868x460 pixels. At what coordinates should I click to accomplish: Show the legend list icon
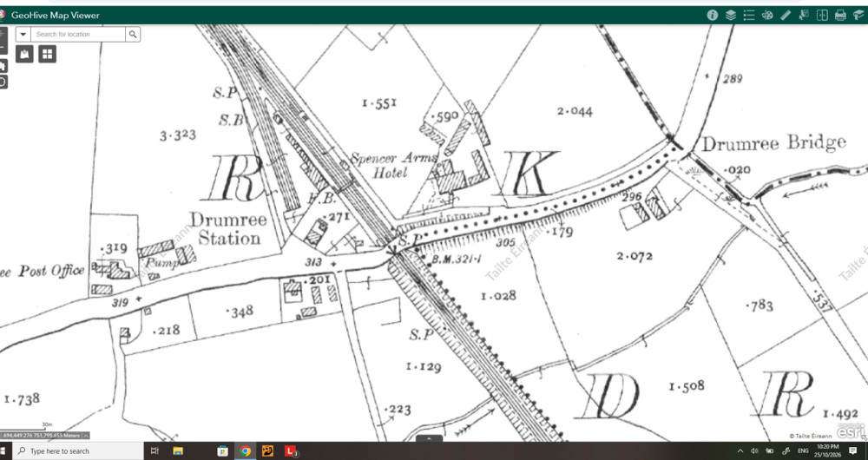pyautogui.click(x=749, y=15)
